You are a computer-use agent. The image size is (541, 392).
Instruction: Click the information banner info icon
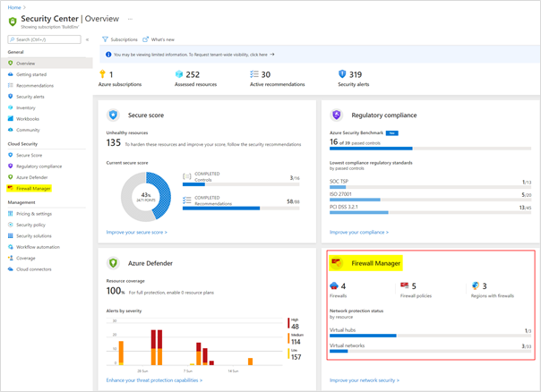[x=108, y=55]
